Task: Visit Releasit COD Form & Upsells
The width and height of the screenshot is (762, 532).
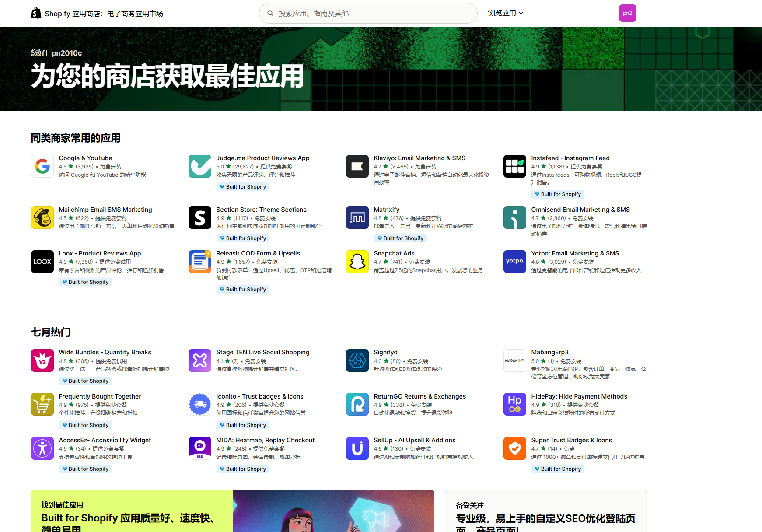Action: click(x=258, y=253)
